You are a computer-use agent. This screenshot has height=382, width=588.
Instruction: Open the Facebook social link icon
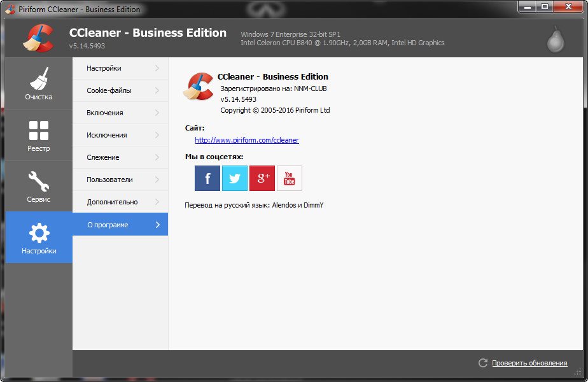pos(207,178)
